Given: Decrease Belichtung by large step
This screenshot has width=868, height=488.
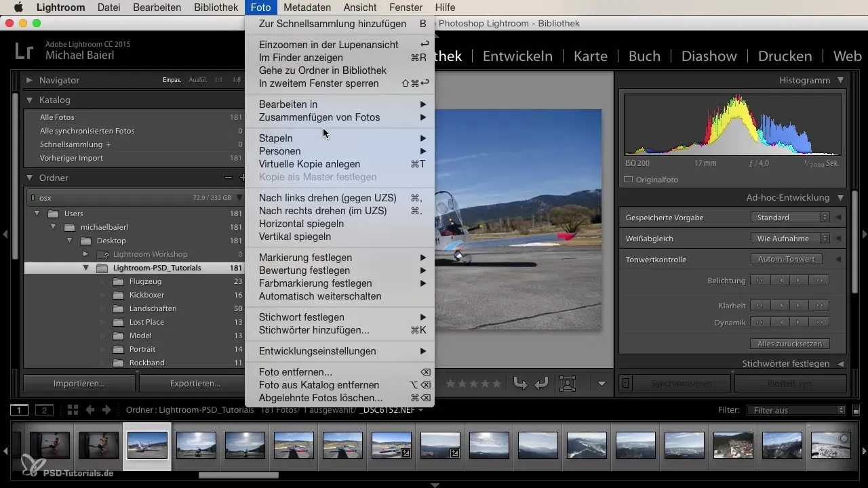Looking at the screenshot, I should click(x=760, y=281).
